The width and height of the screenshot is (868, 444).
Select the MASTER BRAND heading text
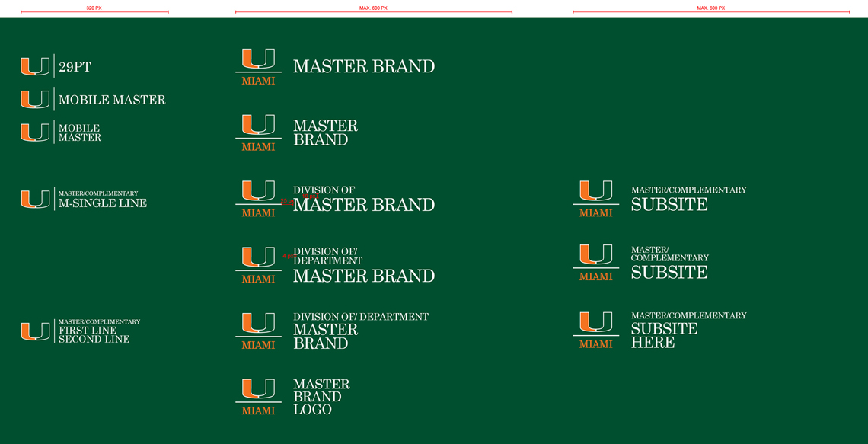(364, 66)
